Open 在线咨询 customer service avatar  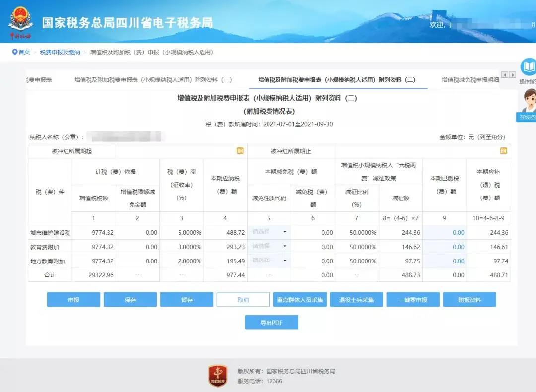[x=528, y=102]
